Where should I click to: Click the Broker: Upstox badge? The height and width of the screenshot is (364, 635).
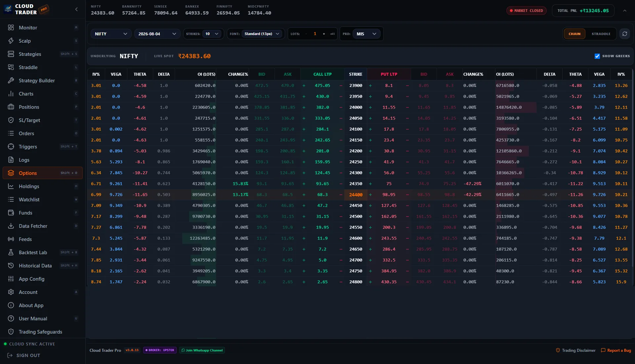[x=160, y=350]
